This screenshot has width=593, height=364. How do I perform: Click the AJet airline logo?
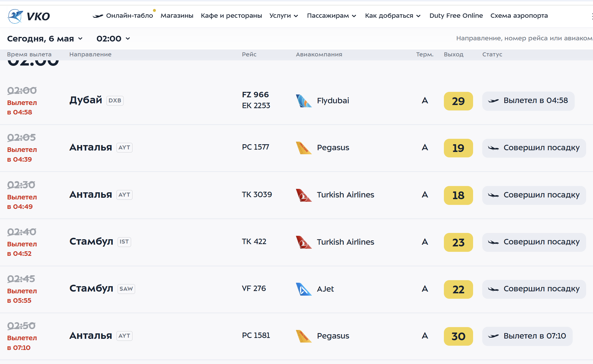pos(303,289)
